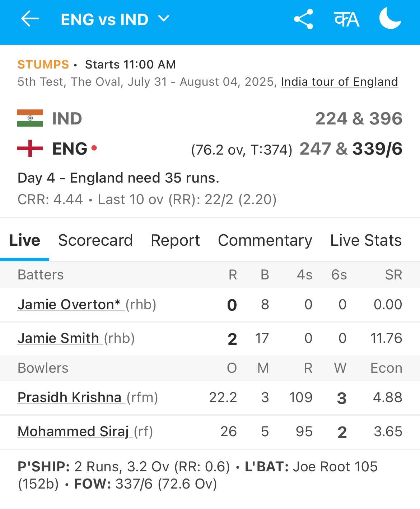Expand the ENG vs IND match dropdown
This screenshot has width=420, height=509.
164,19
